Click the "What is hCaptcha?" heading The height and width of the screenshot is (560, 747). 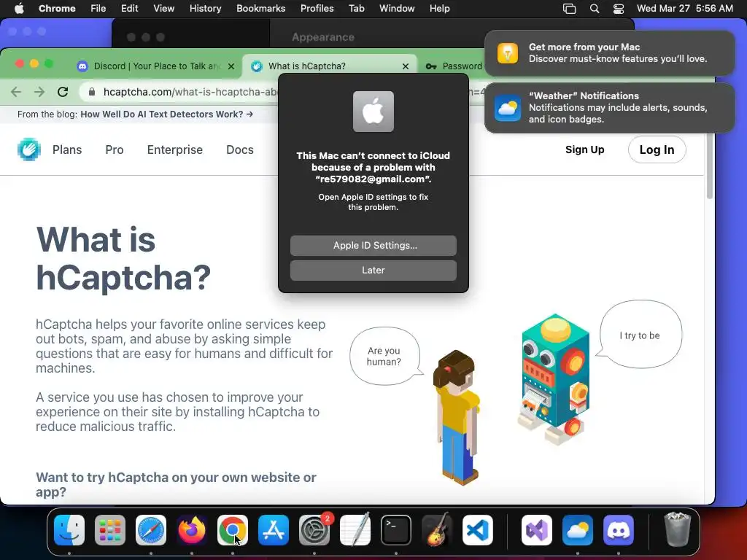tap(124, 258)
